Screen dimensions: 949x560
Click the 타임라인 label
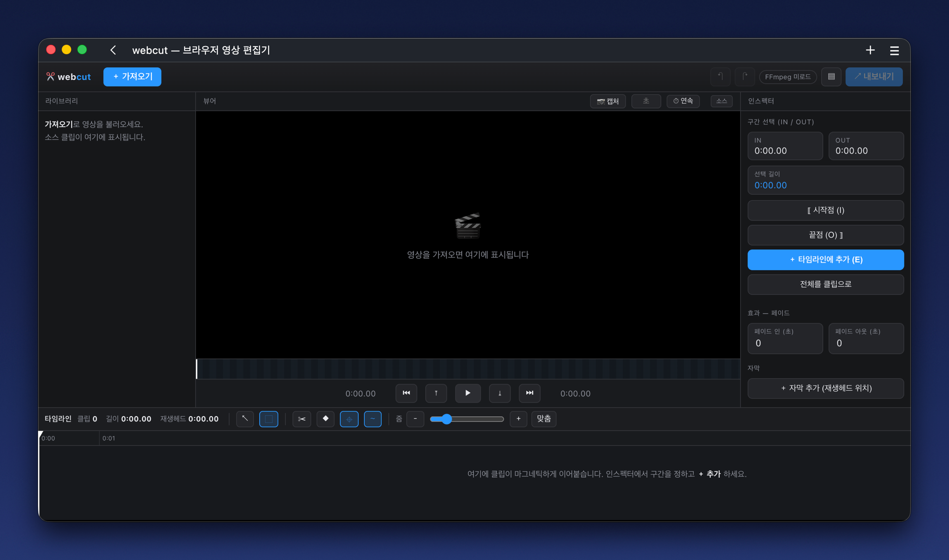tap(58, 419)
